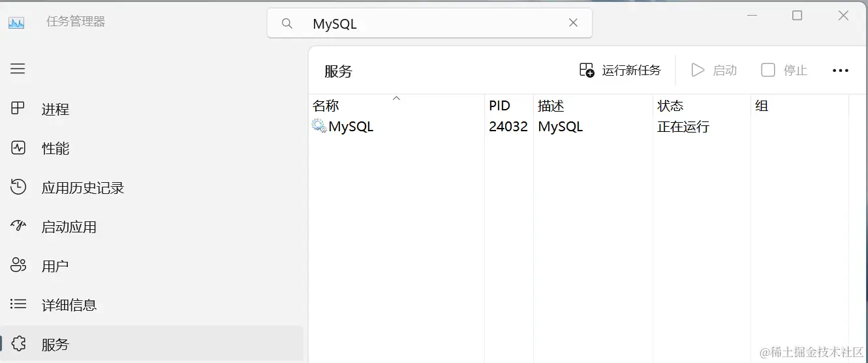Open the hamburger navigation menu
This screenshot has height=363, width=868.
point(18,69)
